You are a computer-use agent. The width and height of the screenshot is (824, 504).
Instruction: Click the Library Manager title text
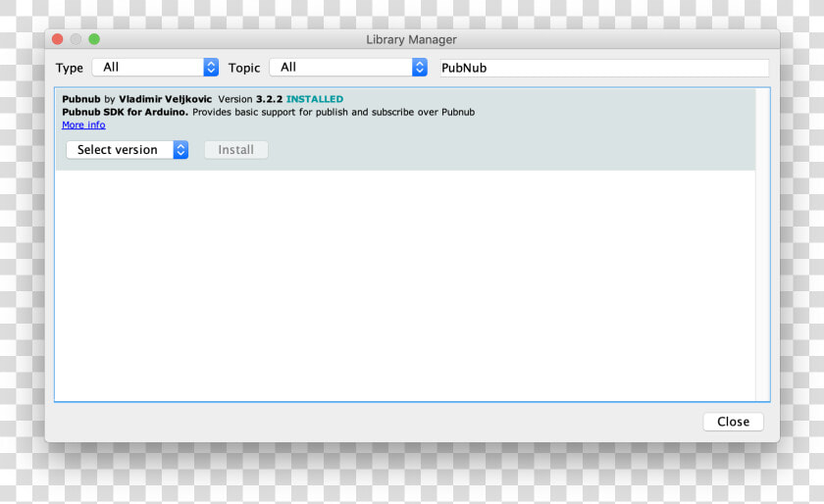[411, 39]
